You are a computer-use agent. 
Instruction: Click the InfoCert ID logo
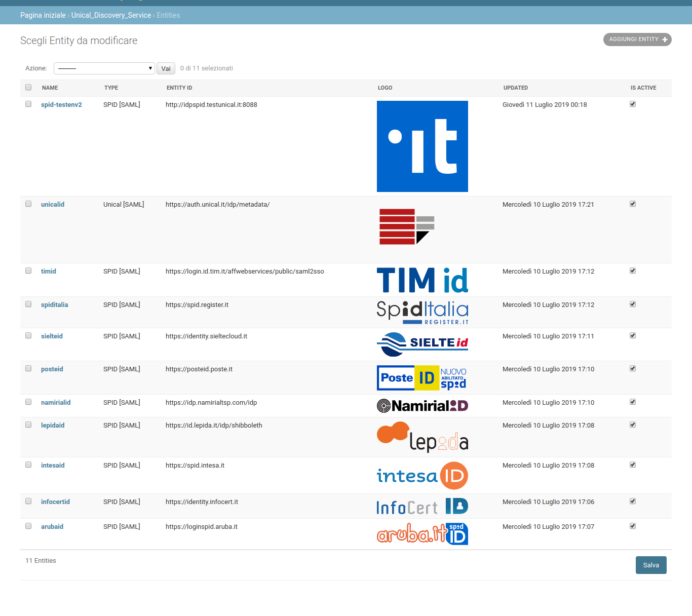(422, 506)
